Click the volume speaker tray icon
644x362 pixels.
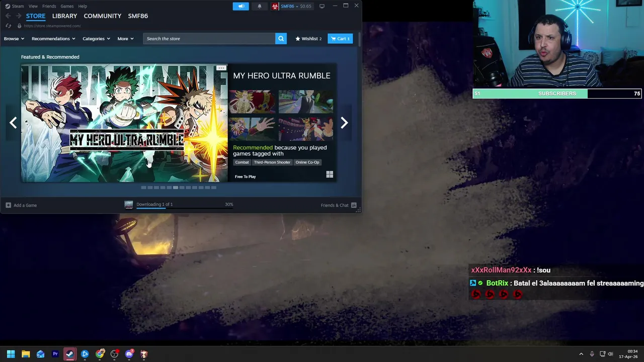(610, 354)
